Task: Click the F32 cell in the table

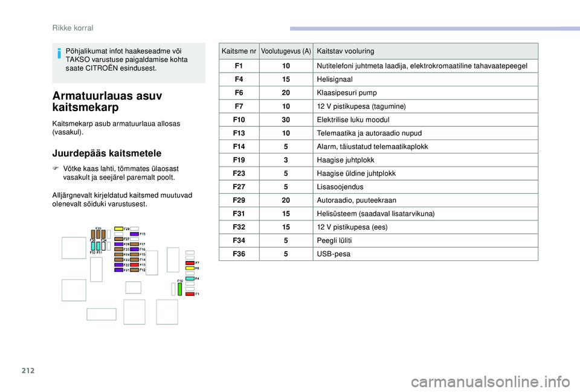Action: click(x=239, y=227)
